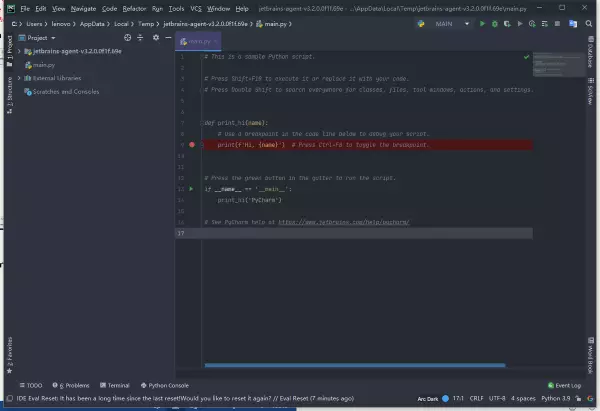Run the MAIN configuration with green play button
Screen dimensions: 600x411
(x=482, y=24)
